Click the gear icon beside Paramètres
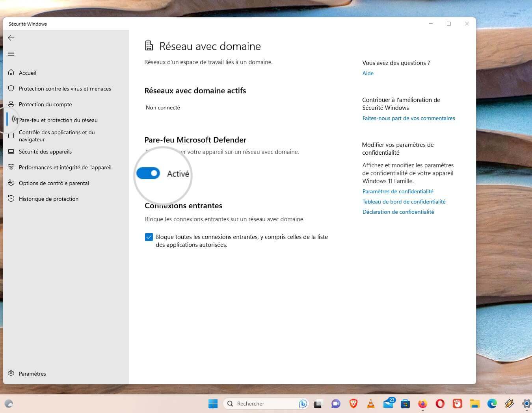Screen dimensions: 532x413 (11, 373)
